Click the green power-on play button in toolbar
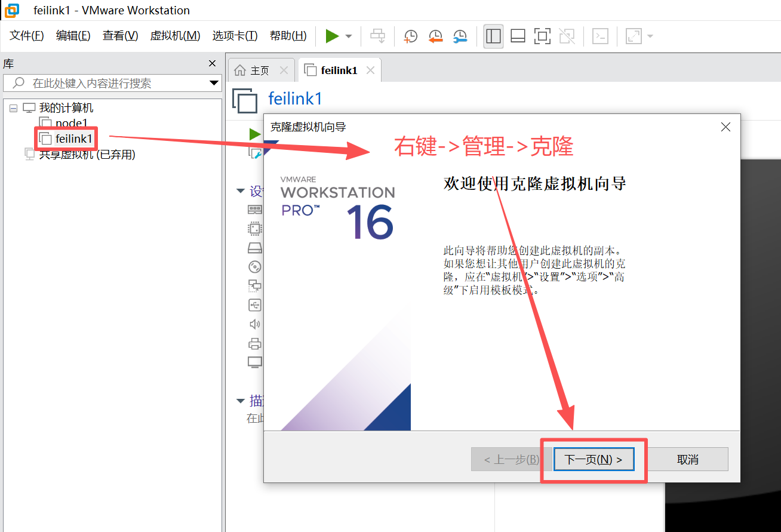 click(332, 36)
